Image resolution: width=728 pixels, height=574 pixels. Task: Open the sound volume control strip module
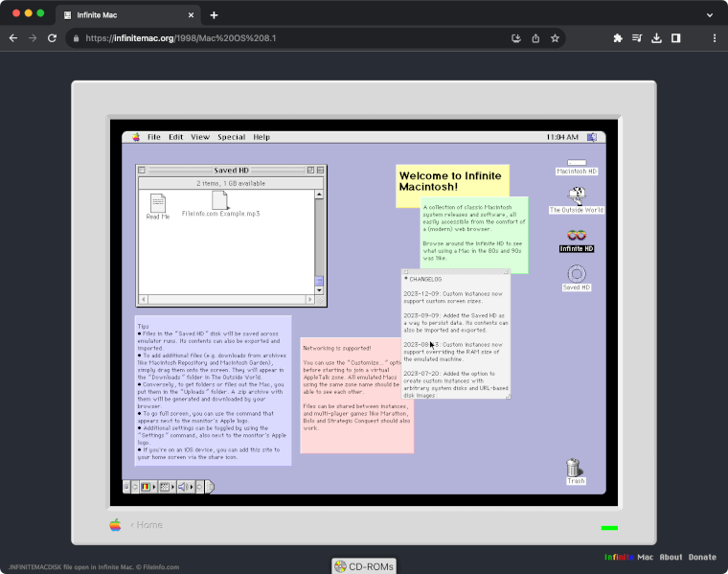(183, 487)
